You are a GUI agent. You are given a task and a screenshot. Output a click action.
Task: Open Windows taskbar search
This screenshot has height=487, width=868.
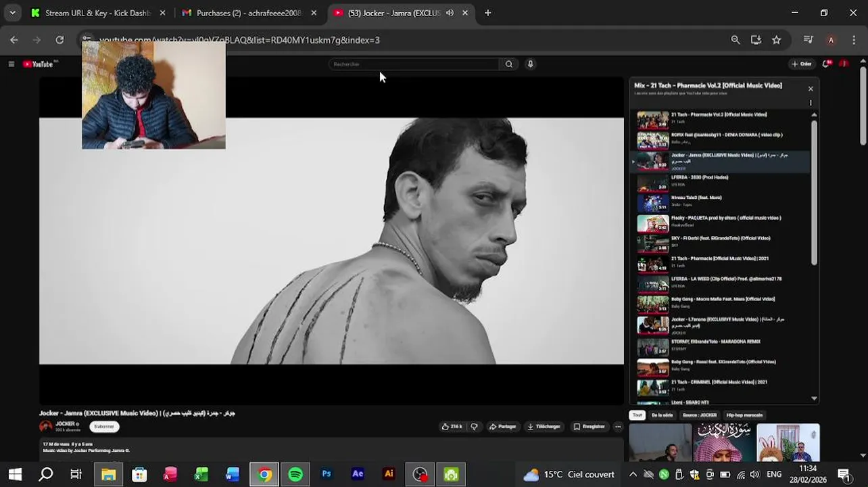[46, 474]
